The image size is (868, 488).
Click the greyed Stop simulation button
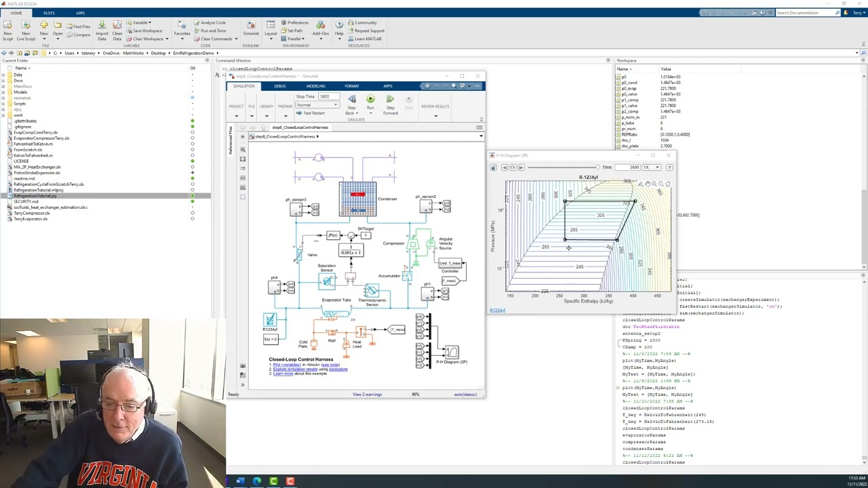point(408,99)
